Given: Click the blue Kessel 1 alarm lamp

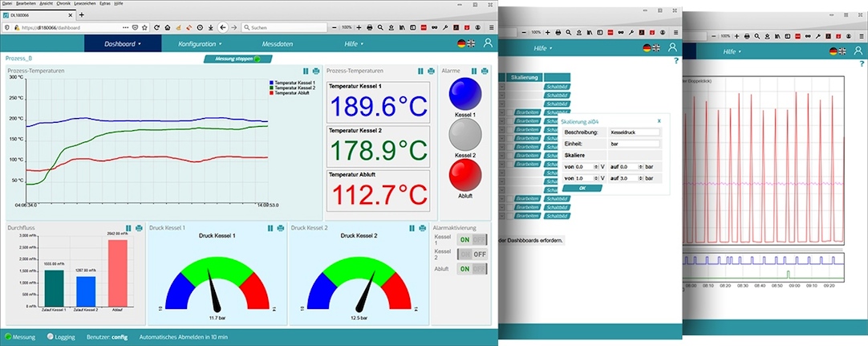Looking at the screenshot, I should point(465,94).
